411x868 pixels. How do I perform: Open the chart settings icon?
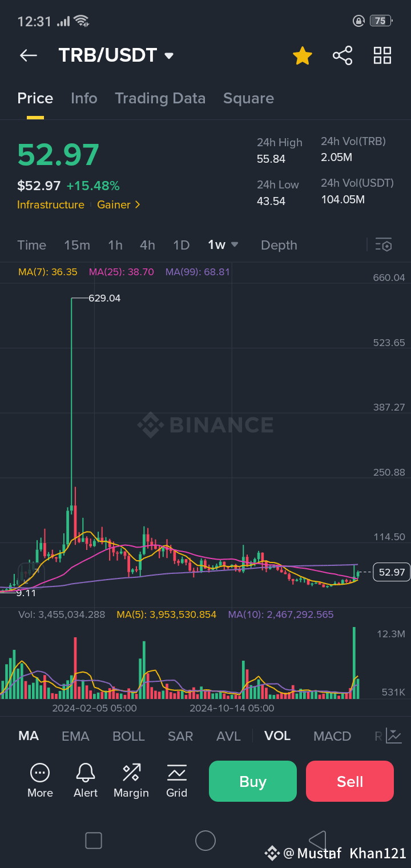tap(384, 245)
